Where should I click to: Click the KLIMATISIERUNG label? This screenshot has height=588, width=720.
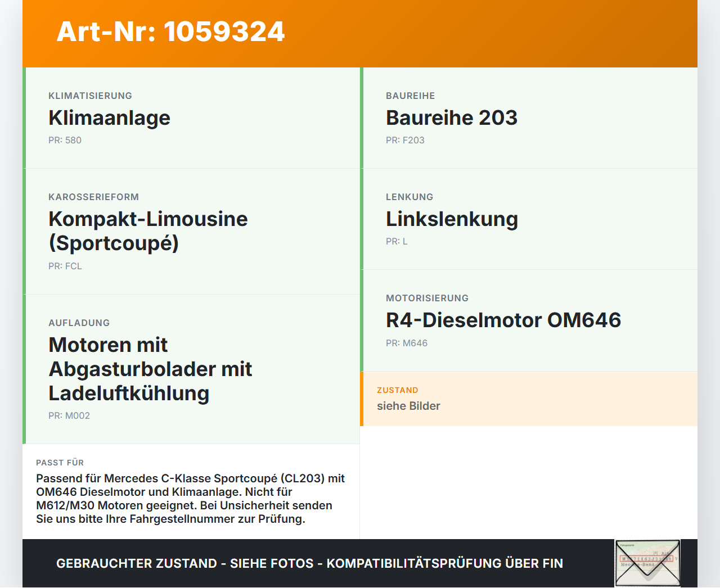tap(90, 96)
